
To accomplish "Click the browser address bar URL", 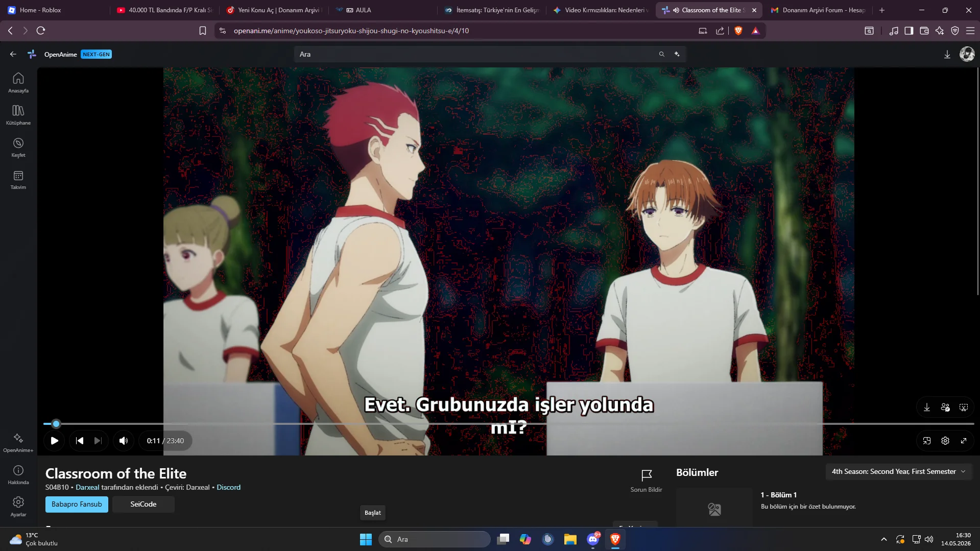I will [x=351, y=31].
